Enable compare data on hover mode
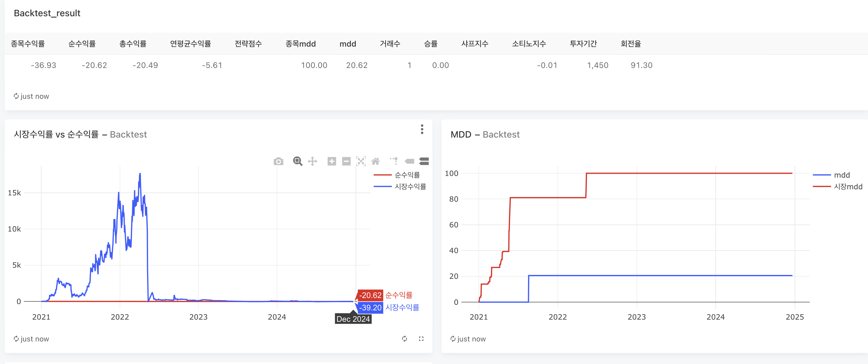Viewport: 868px width, 364px height. pos(424,161)
